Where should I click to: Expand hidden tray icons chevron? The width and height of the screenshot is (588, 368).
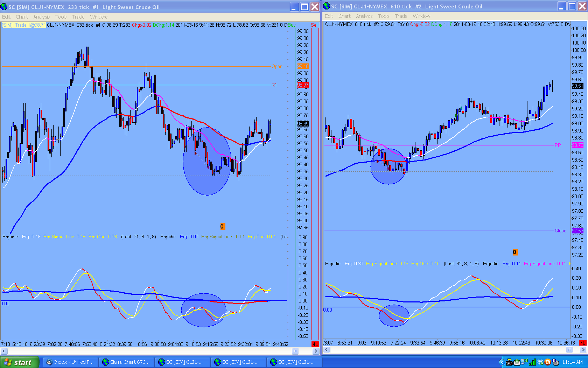[502, 362]
